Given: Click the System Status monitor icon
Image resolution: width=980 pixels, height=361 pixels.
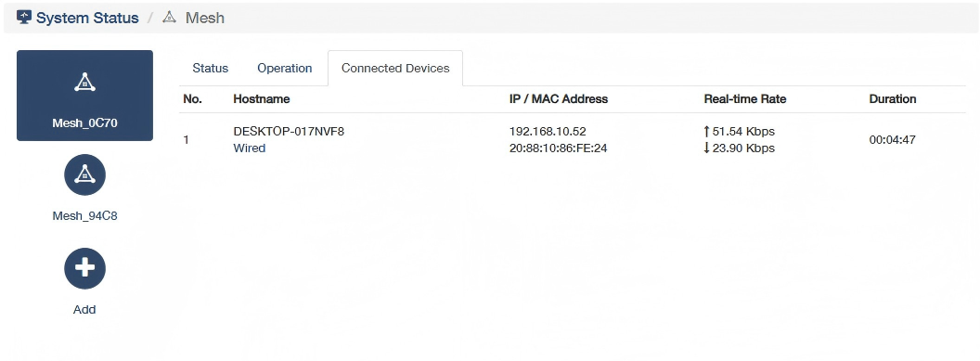Looking at the screenshot, I should tap(24, 18).
